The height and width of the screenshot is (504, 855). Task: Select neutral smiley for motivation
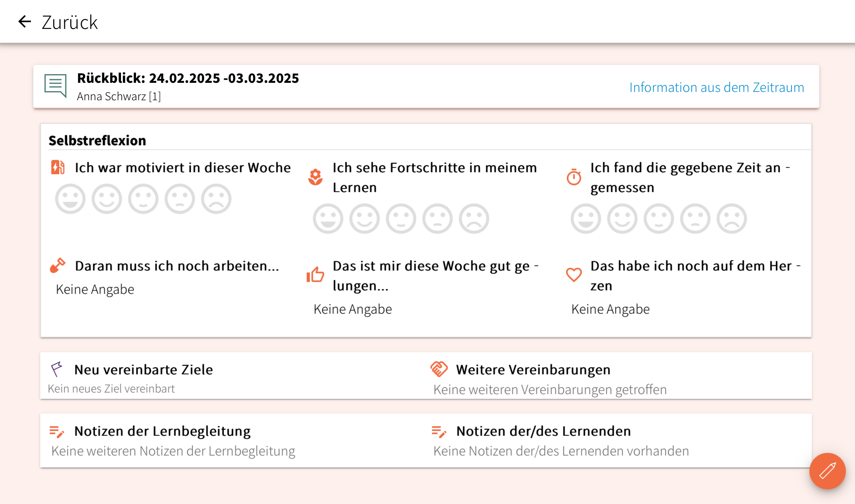(x=143, y=199)
